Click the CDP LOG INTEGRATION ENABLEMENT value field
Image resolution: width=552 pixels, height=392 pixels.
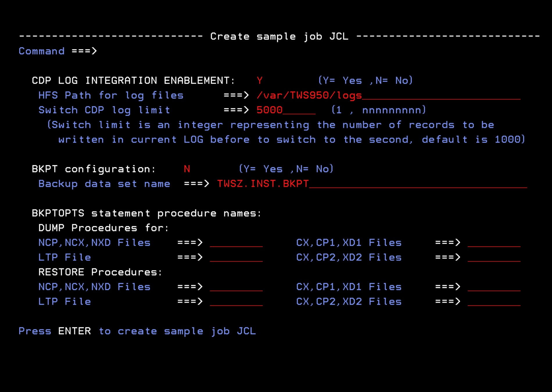tap(259, 80)
